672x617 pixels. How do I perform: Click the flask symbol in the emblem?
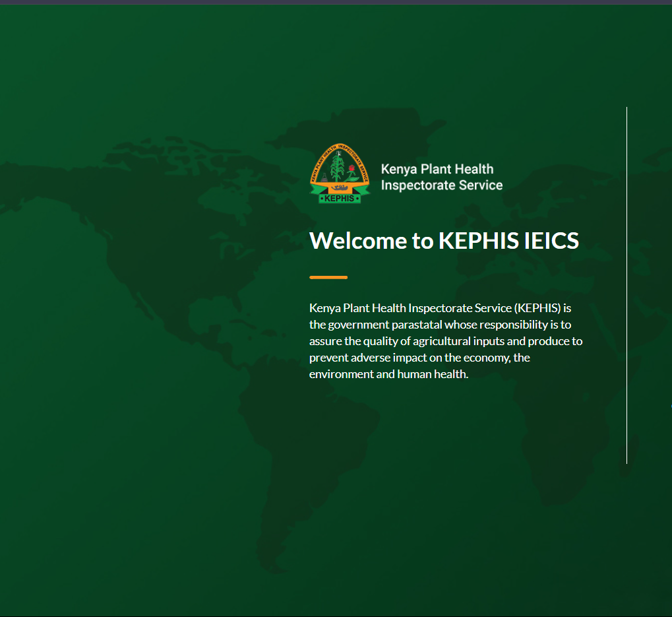tap(325, 179)
